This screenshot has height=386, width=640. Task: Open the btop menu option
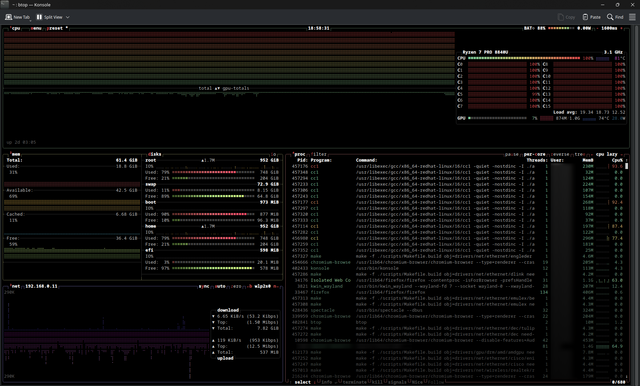[36, 28]
